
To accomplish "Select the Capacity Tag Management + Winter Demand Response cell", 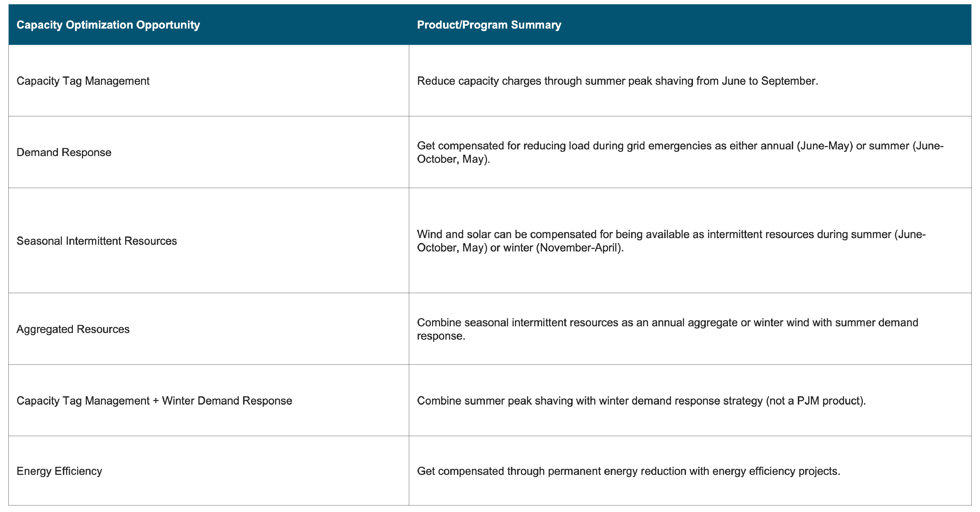I will [154, 401].
